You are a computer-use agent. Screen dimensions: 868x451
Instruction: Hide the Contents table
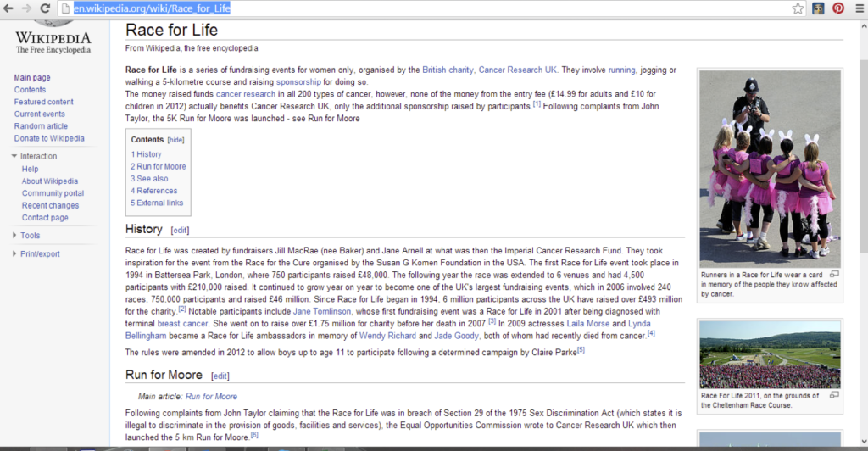176,140
